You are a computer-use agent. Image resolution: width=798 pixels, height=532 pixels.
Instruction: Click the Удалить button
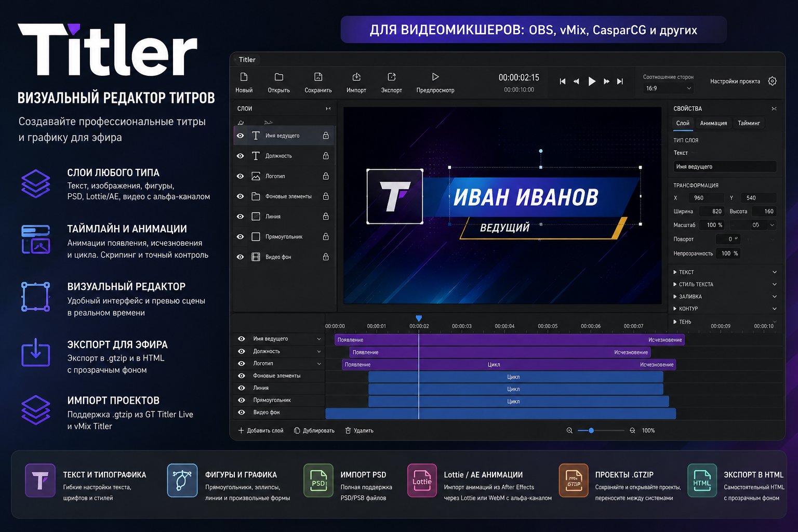pyautogui.click(x=360, y=431)
